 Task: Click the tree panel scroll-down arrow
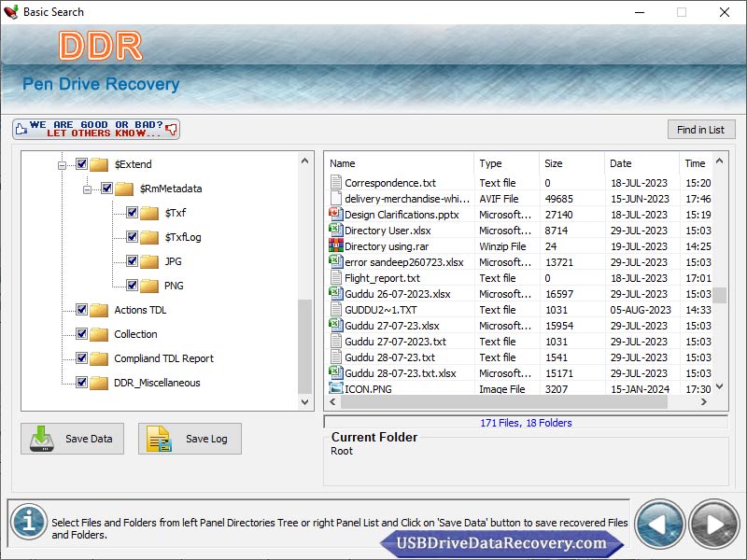coord(305,402)
